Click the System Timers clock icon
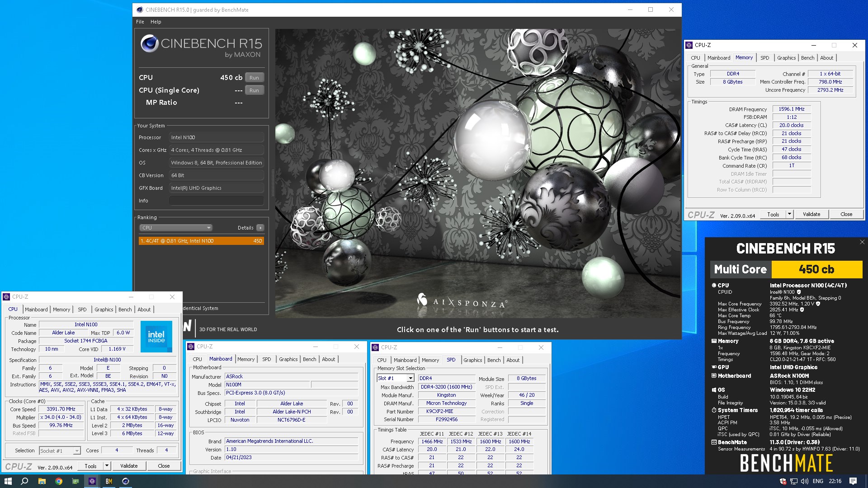 [x=714, y=410]
